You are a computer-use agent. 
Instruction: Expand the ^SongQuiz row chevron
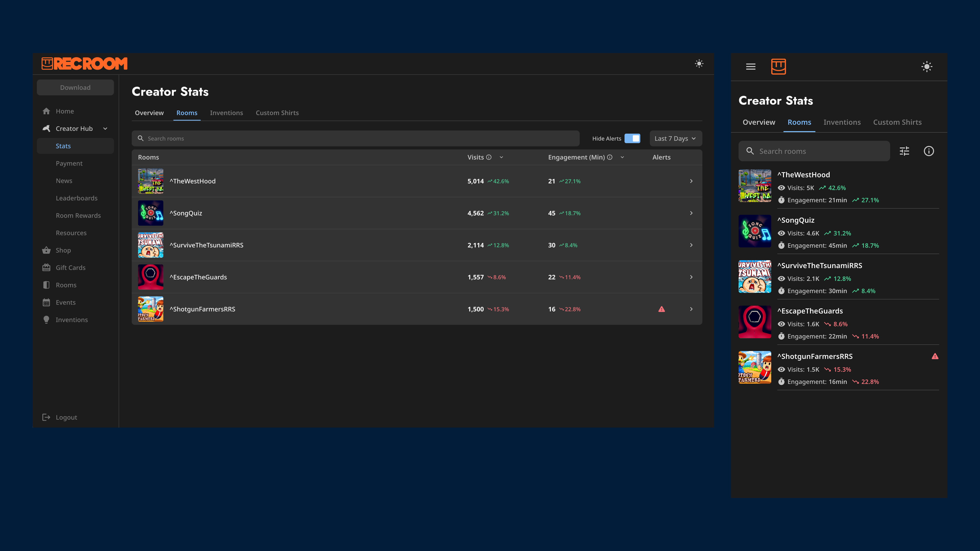coord(691,213)
